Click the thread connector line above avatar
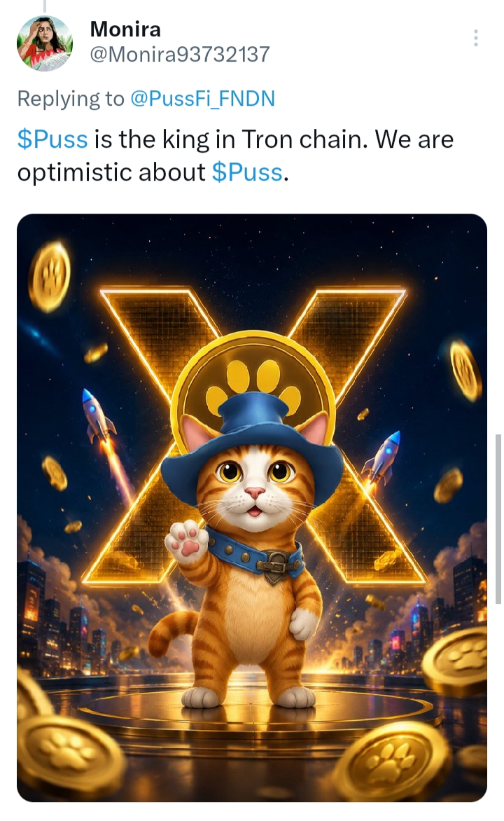This screenshot has width=504, height=821. (x=45, y=6)
